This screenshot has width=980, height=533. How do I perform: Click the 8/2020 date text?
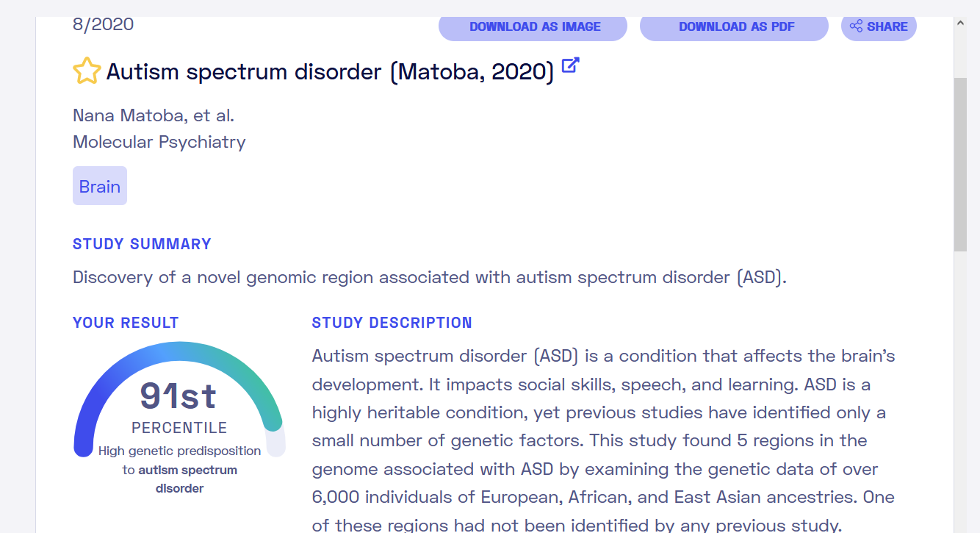[x=103, y=24]
